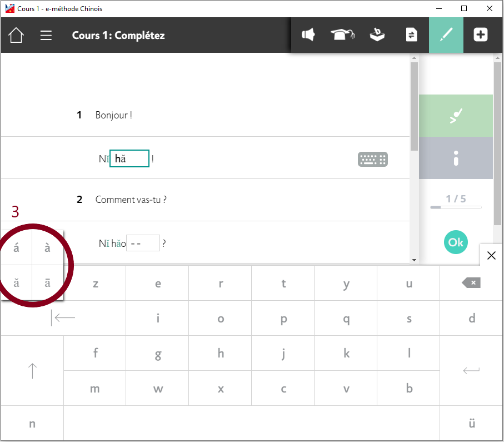Toggle the on-screen keyboard icon

tap(372, 160)
